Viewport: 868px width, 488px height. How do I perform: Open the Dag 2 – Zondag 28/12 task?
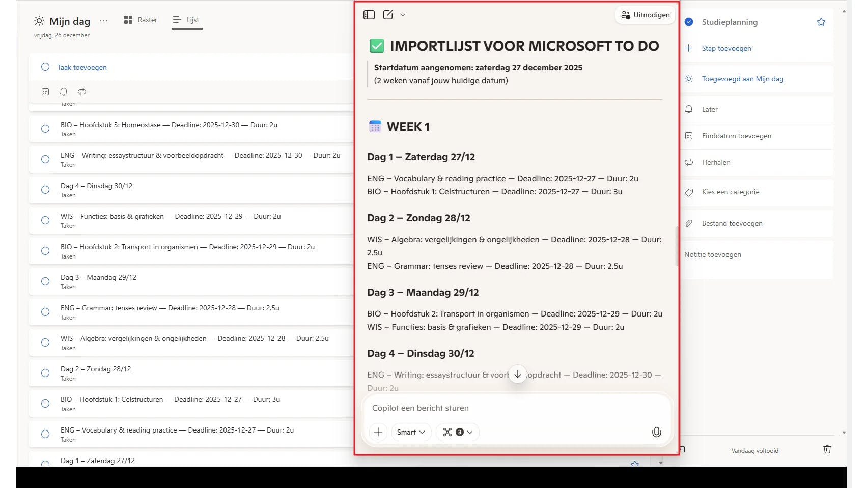tap(191, 373)
